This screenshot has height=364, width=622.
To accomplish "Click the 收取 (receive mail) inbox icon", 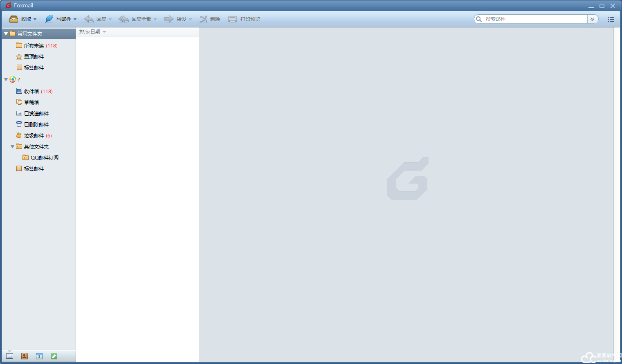I will tap(13, 19).
